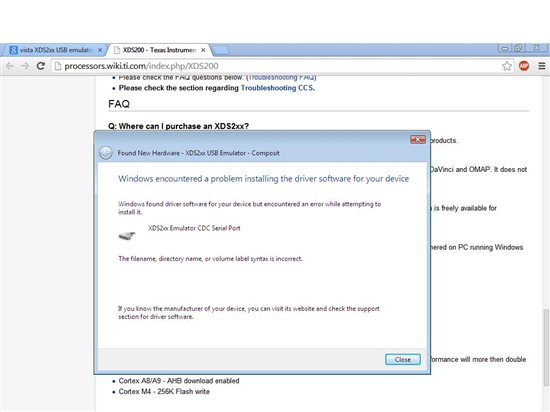Go back using browser back arrow
Screen dimensions: 550x412
click(9, 66)
